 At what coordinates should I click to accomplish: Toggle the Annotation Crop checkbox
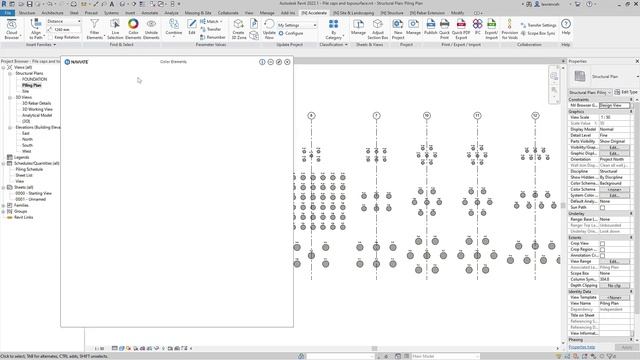pos(602,256)
